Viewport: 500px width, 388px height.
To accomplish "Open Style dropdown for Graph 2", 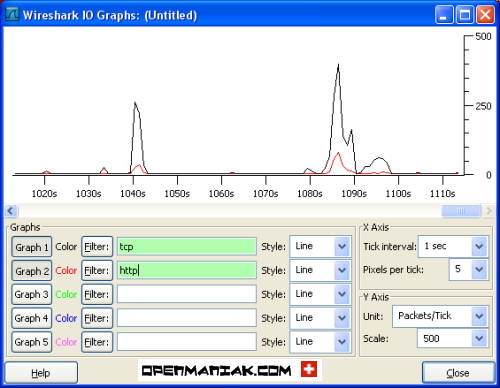I will [x=320, y=270].
